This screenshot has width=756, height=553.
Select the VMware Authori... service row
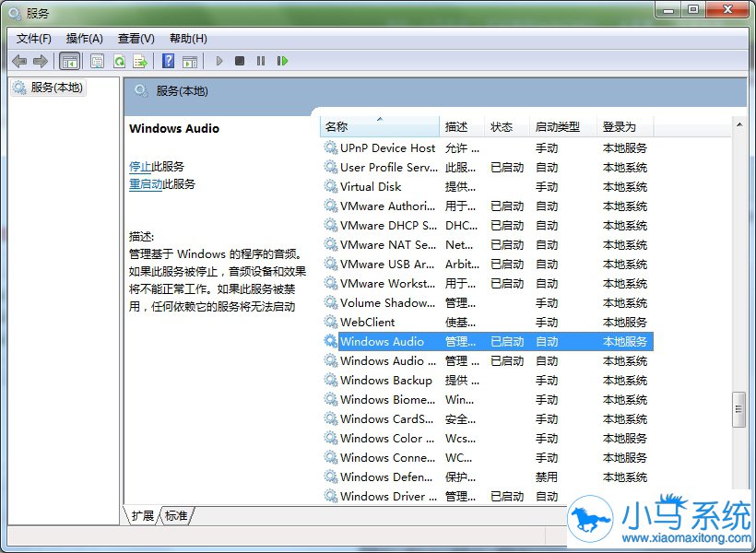(x=487, y=206)
